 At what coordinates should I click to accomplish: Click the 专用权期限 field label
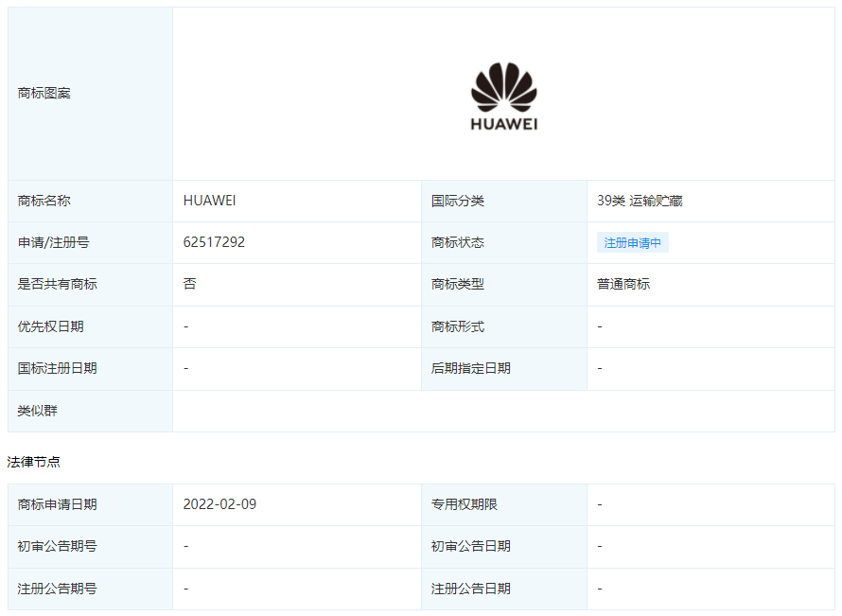click(x=464, y=505)
